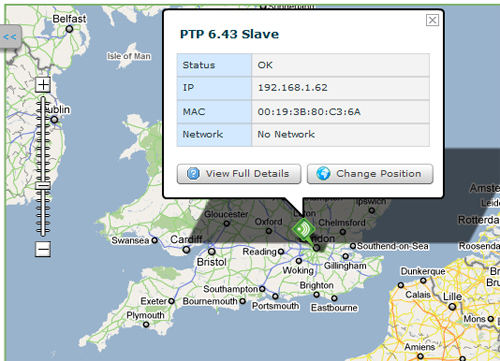Click the Dublin city marker dot
Viewport: 500px width, 361px height.
tap(54, 120)
